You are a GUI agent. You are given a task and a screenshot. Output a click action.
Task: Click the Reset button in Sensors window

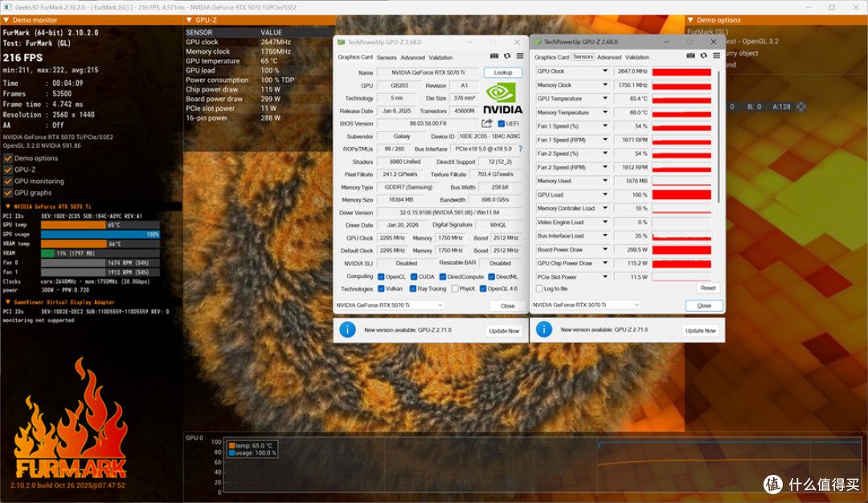[708, 288]
